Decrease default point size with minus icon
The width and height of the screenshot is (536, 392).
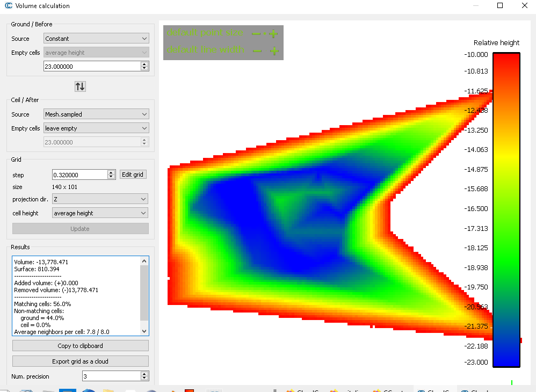click(256, 34)
